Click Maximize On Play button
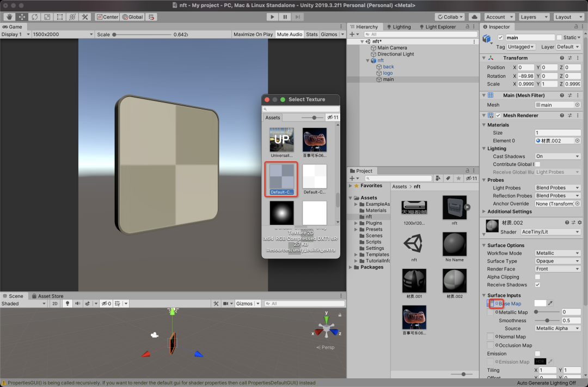 click(x=253, y=34)
